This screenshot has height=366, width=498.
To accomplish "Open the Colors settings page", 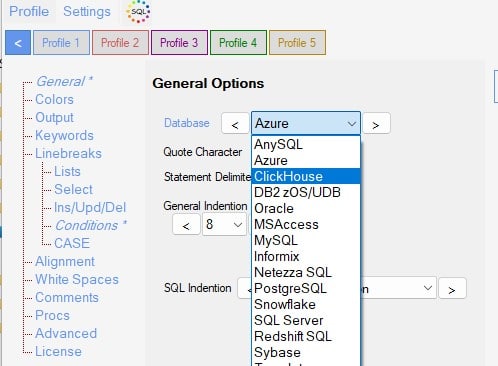I will [54, 99].
